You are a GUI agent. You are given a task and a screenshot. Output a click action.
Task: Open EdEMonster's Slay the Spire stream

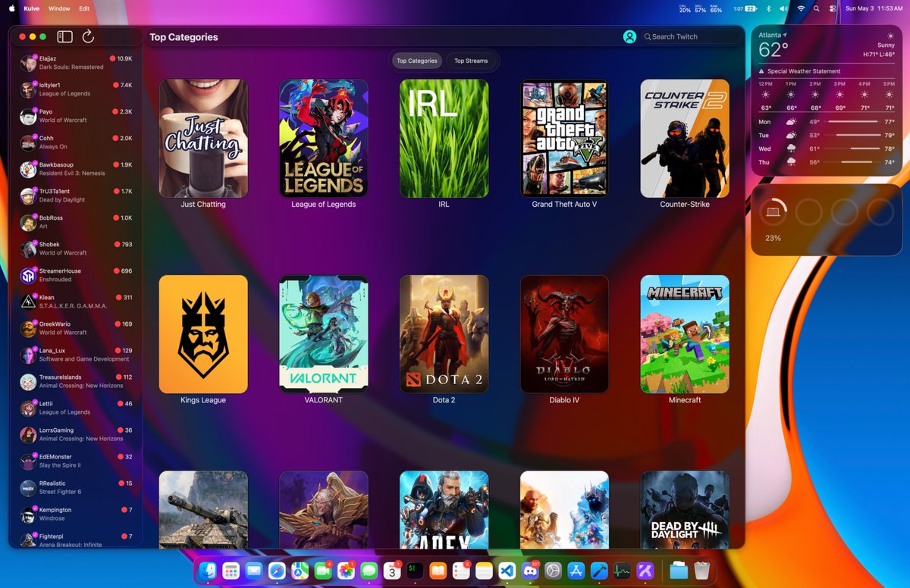[76, 461]
